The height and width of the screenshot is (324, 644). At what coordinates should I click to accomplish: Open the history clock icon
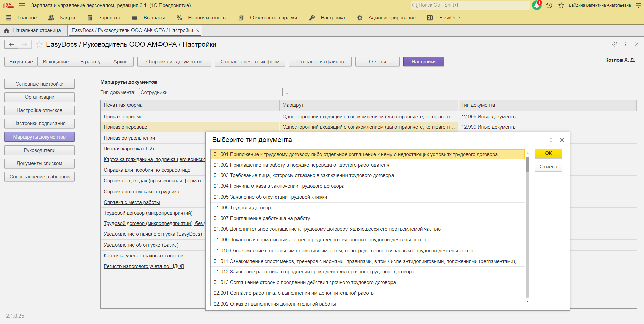click(549, 5)
